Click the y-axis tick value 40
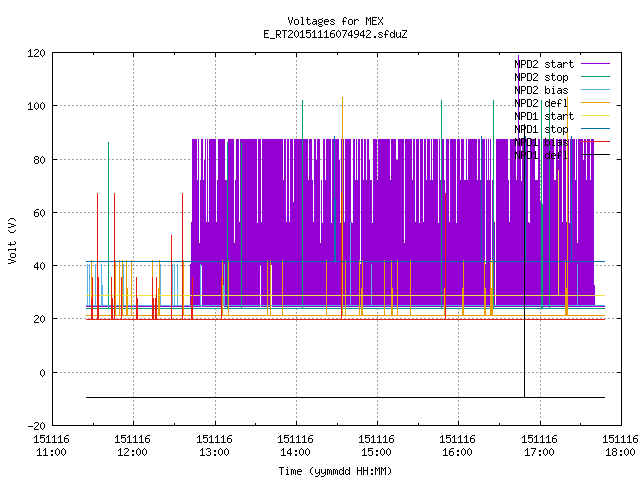Screen dimensions: 640x480 coord(39,266)
